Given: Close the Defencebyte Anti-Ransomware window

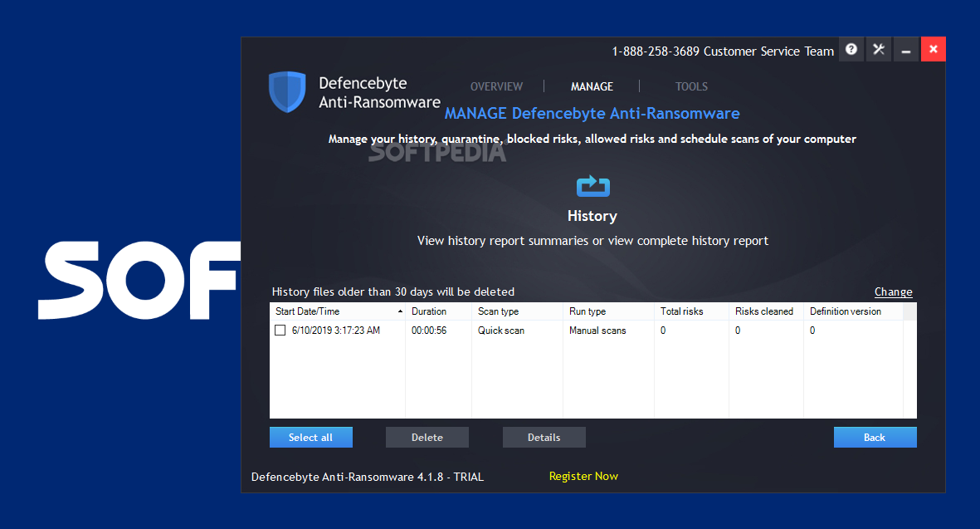Looking at the screenshot, I should click(x=934, y=49).
